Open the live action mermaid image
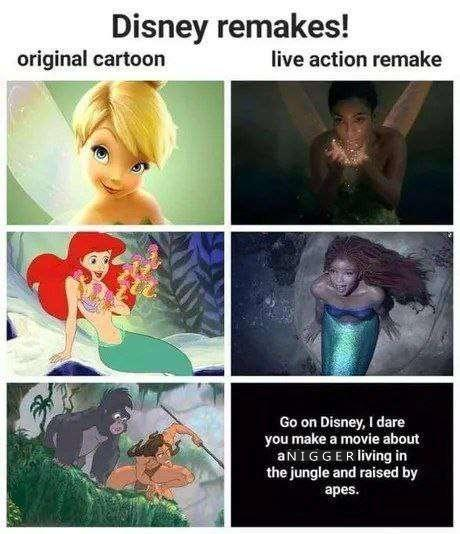The height and width of the screenshot is (534, 460). (342, 304)
